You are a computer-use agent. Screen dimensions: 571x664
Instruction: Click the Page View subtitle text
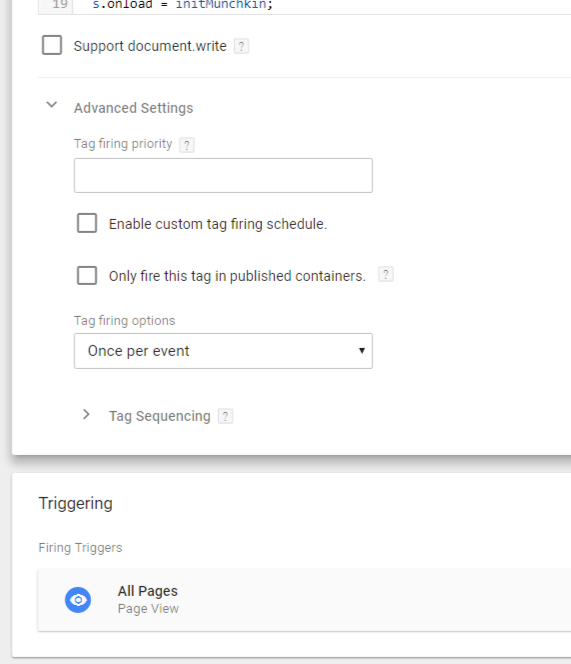point(148,609)
